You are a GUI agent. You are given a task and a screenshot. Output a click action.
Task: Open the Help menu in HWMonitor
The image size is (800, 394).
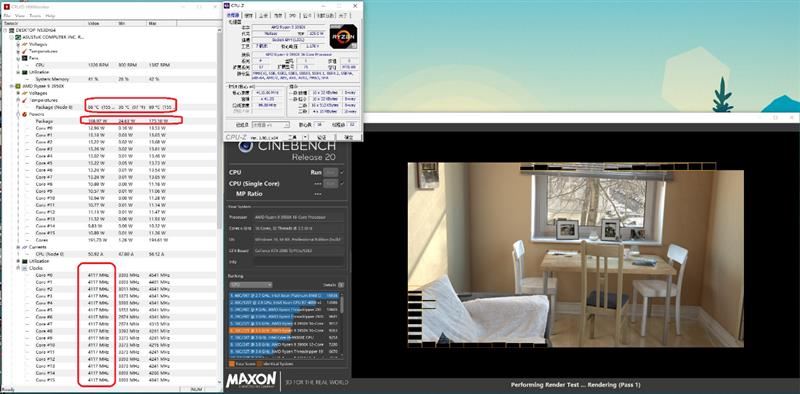pyautogui.click(x=50, y=16)
